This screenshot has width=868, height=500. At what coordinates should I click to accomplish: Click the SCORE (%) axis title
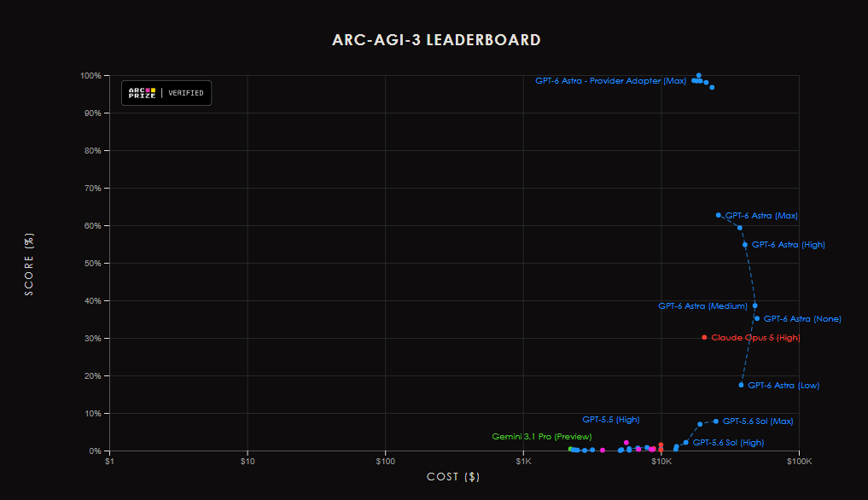(x=29, y=265)
